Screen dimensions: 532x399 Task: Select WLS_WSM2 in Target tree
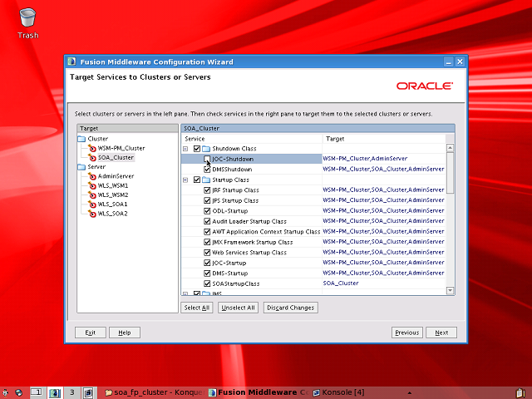(x=113, y=195)
